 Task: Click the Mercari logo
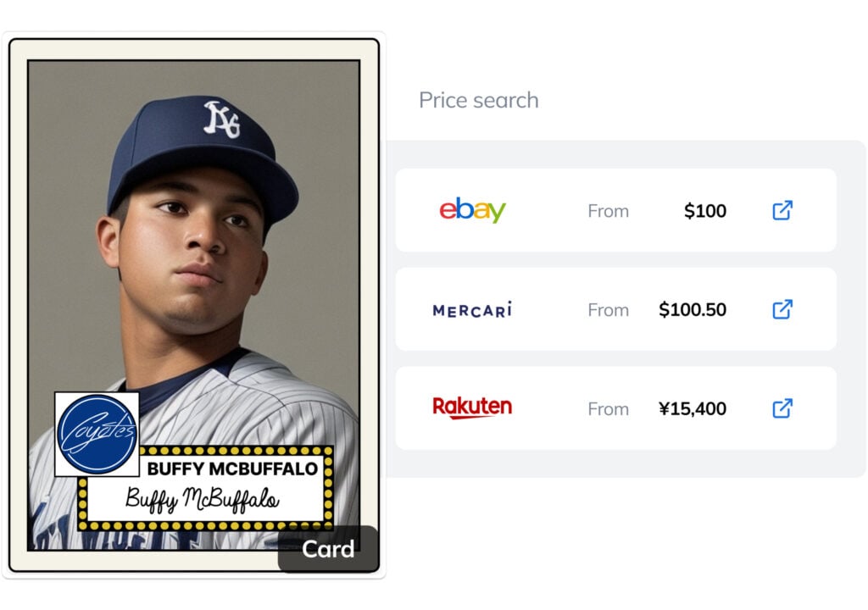tap(472, 309)
